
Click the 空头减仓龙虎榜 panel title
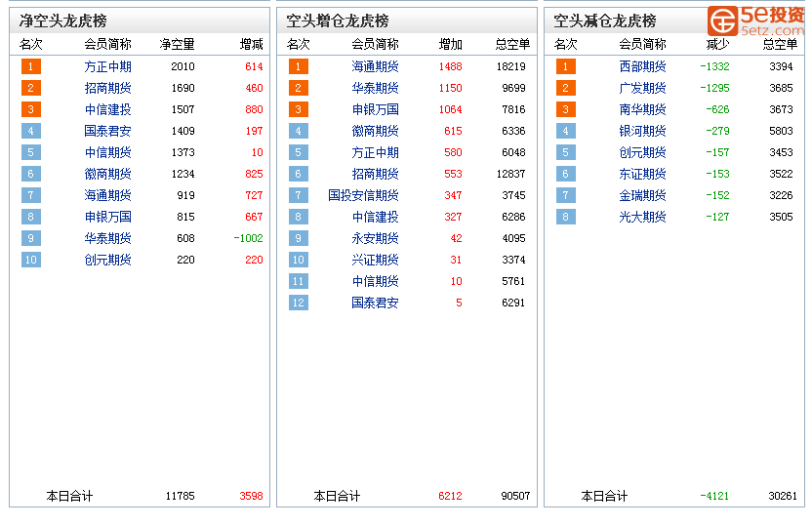tap(605, 20)
